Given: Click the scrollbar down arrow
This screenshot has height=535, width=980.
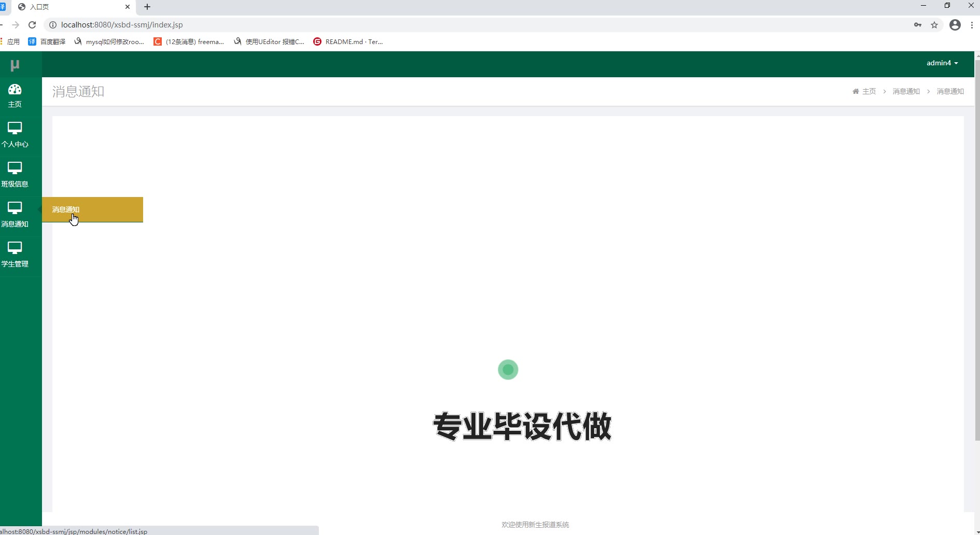Looking at the screenshot, I should [977, 531].
